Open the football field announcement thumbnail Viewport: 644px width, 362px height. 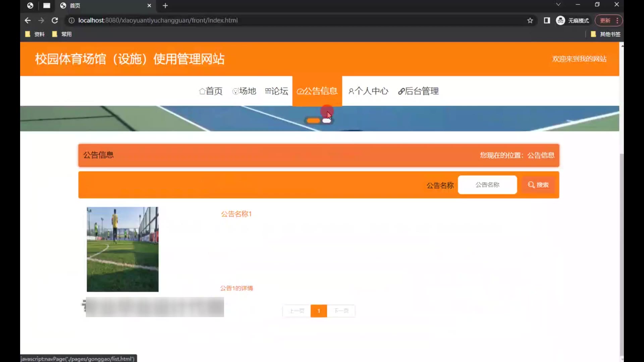(122, 249)
